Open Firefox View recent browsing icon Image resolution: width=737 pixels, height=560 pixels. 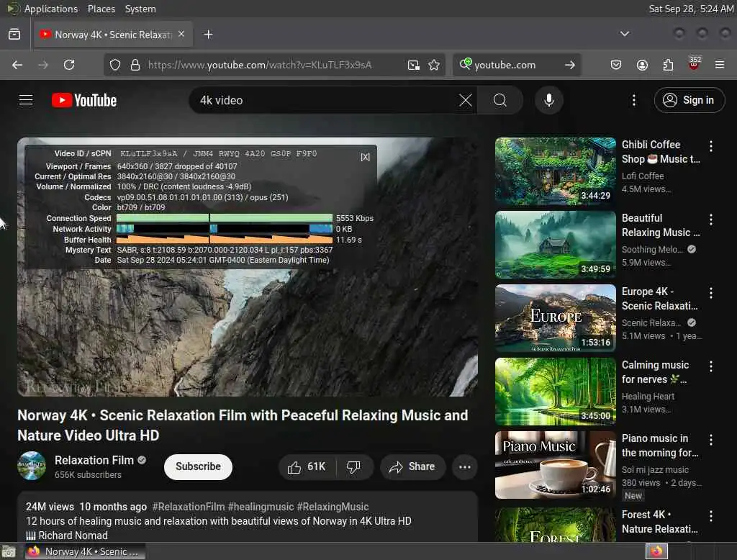pyautogui.click(x=14, y=35)
